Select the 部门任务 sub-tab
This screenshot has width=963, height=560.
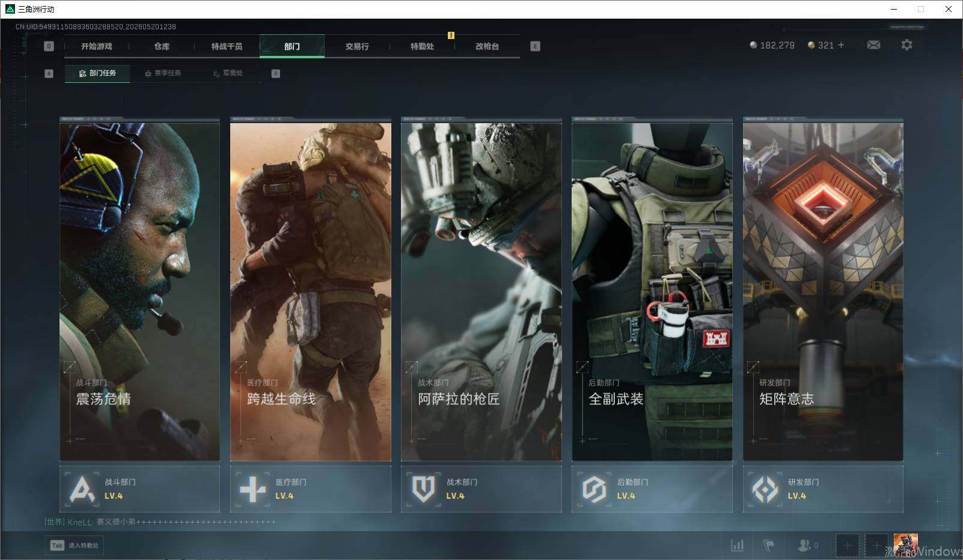(x=97, y=73)
